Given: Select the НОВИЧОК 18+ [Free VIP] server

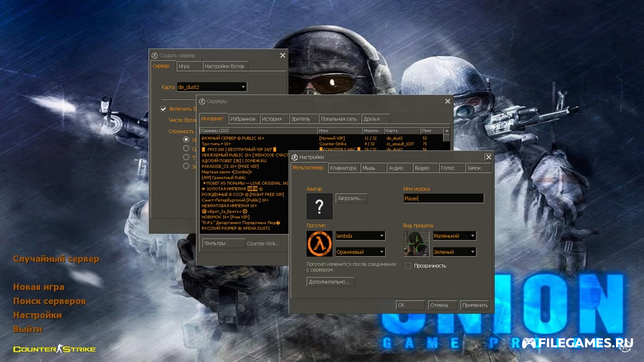Looking at the screenshot, I should click(245, 217).
